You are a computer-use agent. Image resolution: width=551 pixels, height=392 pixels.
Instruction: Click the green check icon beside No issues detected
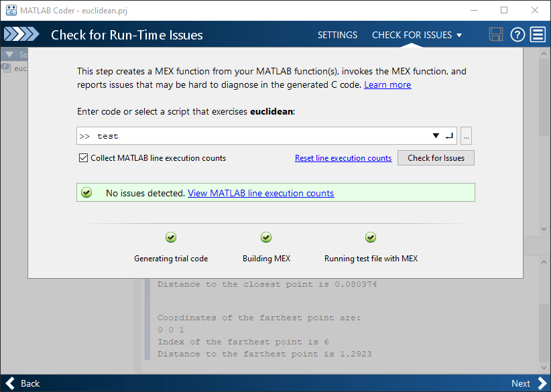point(86,192)
